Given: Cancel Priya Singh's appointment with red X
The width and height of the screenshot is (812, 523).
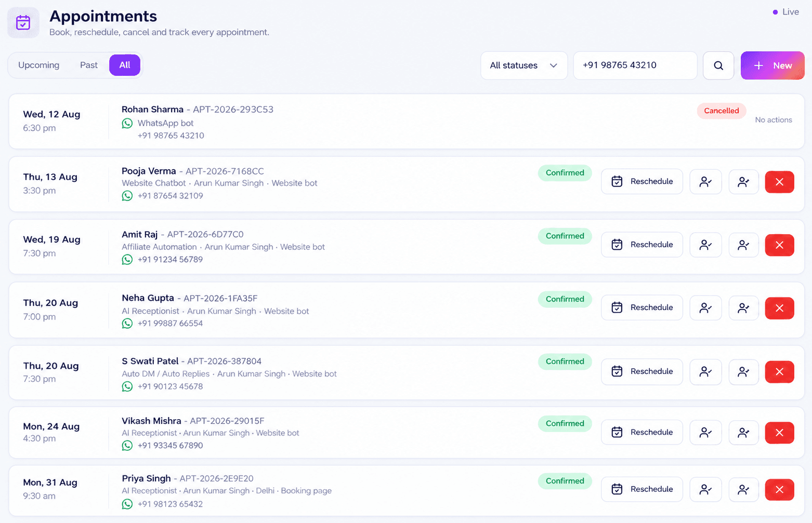Looking at the screenshot, I should 779,490.
